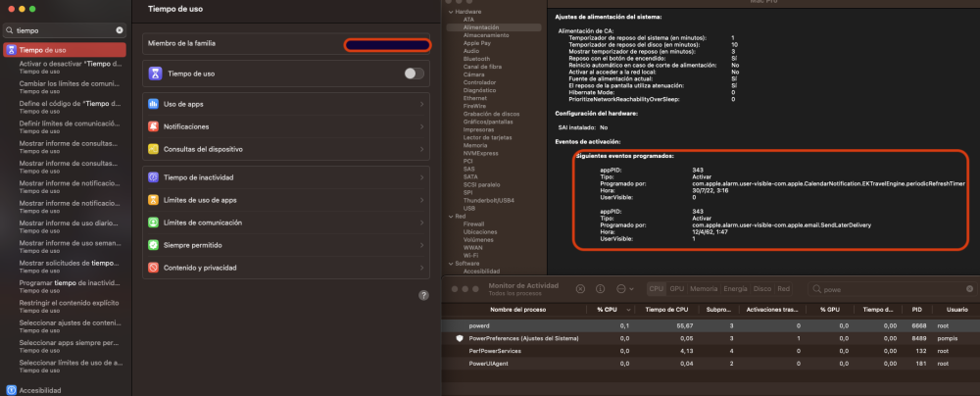Select Wi-Fi under Red
Screen dimensions: 980x396
(471, 256)
